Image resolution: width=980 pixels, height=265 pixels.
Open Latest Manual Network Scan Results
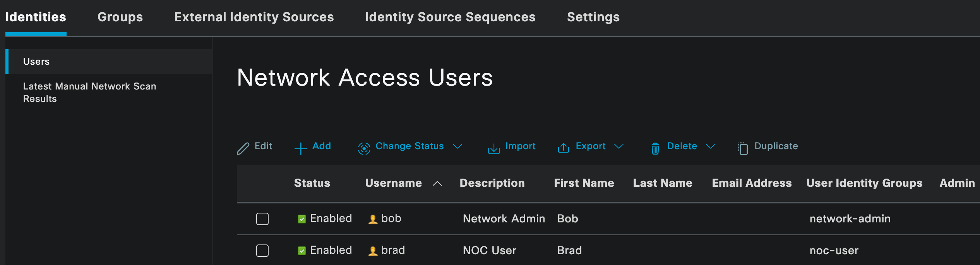click(x=89, y=92)
